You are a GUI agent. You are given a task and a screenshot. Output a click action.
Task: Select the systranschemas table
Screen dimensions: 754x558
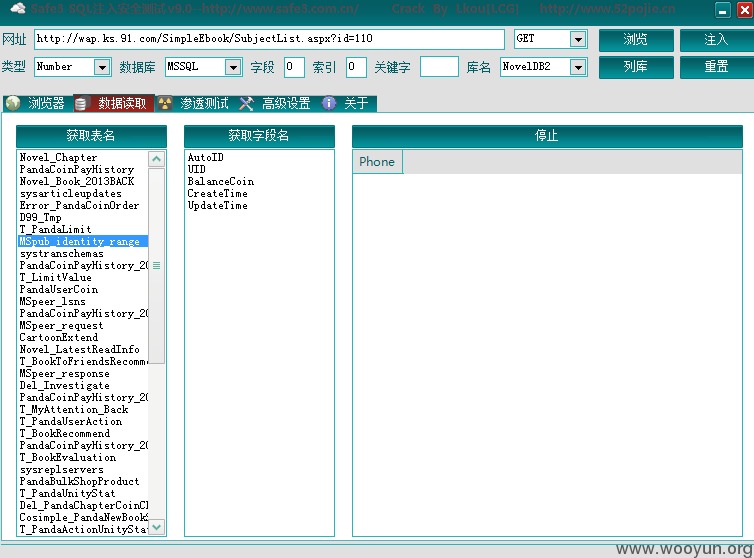click(62, 254)
